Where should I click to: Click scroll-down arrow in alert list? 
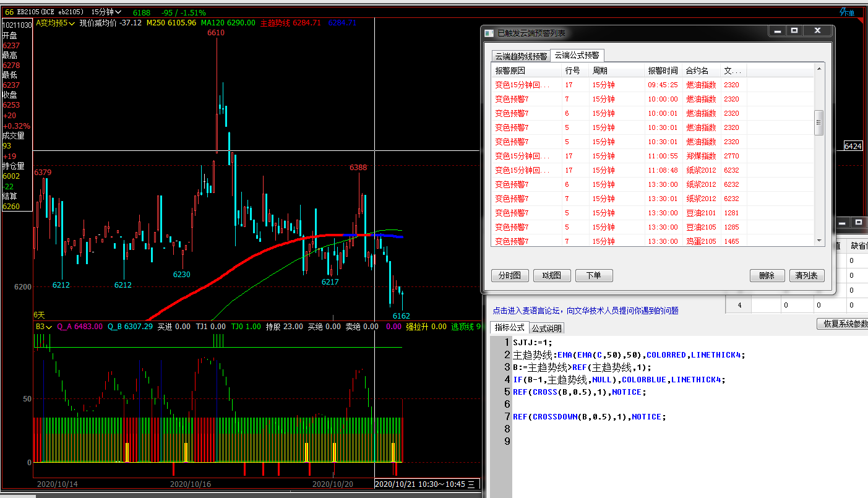(819, 240)
